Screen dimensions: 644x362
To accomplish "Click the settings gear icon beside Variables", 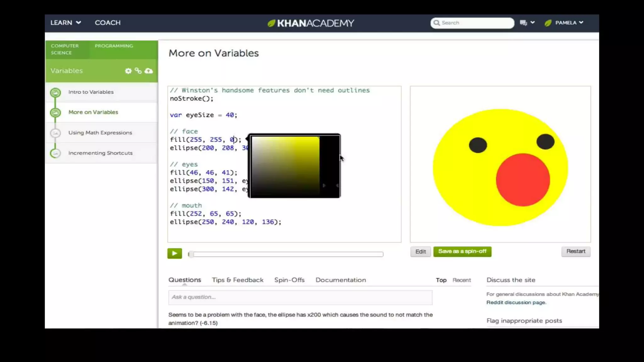I will point(128,71).
